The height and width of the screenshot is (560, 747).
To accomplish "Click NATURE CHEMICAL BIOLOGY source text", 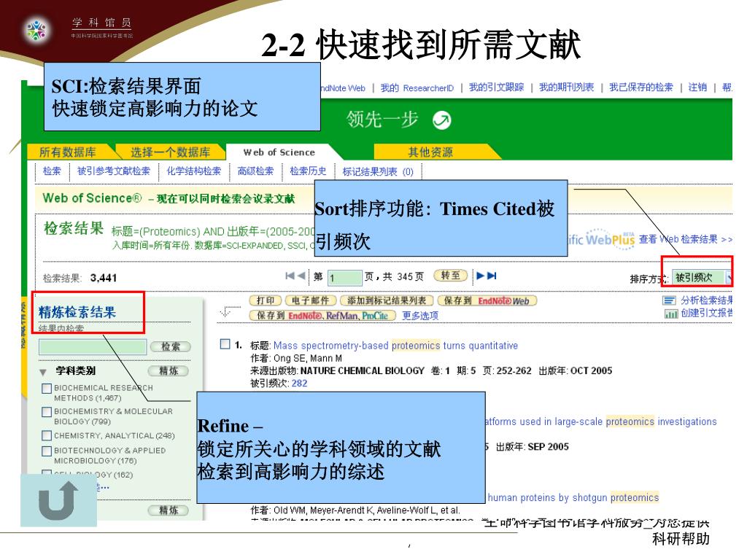I will click(362, 371).
